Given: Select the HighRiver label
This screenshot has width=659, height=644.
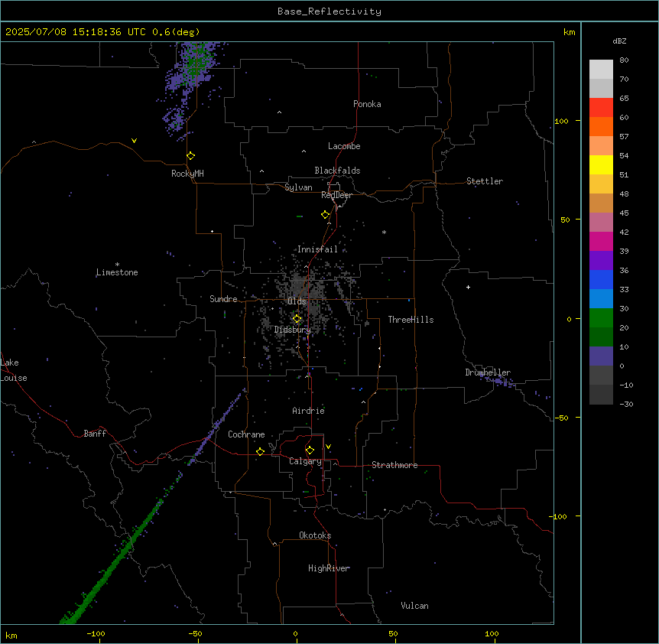Looking at the screenshot, I should [329, 568].
